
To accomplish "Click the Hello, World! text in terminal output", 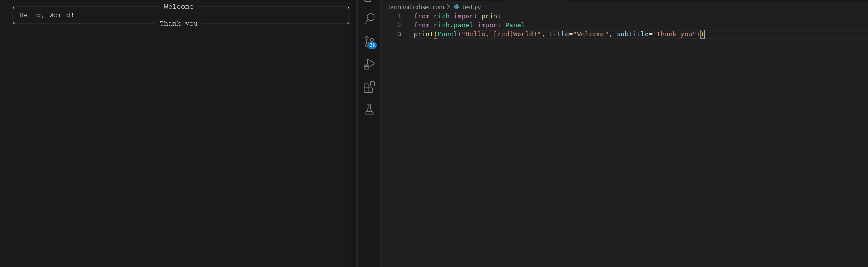I will point(47,15).
